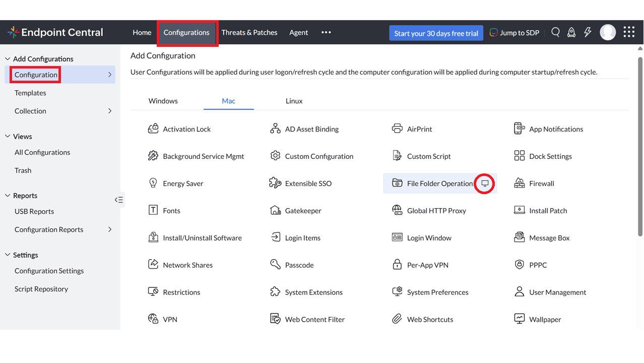644x363 pixels.
Task: Click the PPPC shield icon
Action: click(519, 265)
